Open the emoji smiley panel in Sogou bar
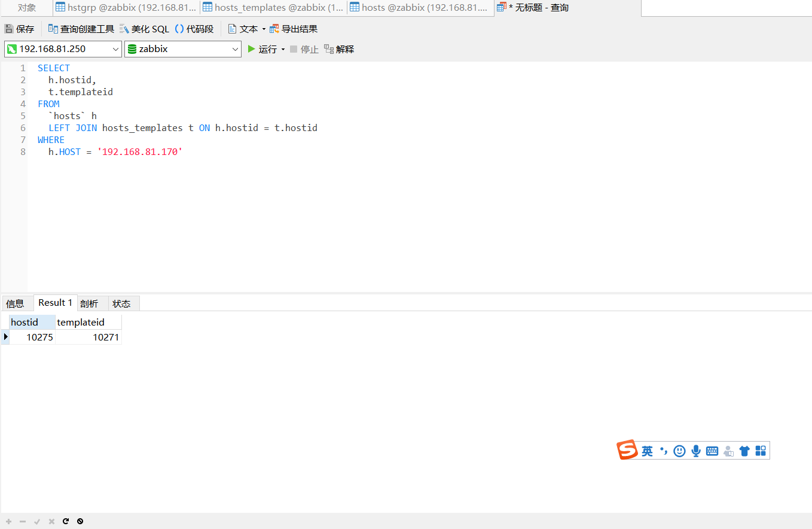 (x=679, y=451)
